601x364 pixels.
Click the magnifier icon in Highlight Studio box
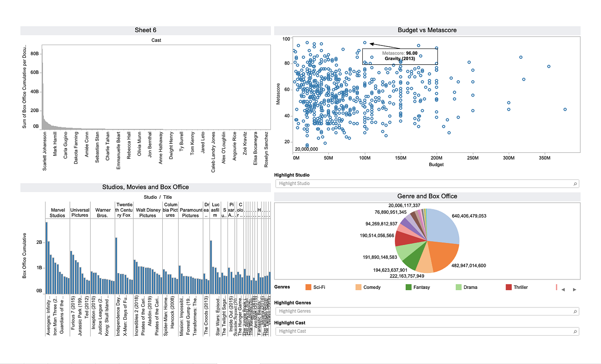click(575, 183)
